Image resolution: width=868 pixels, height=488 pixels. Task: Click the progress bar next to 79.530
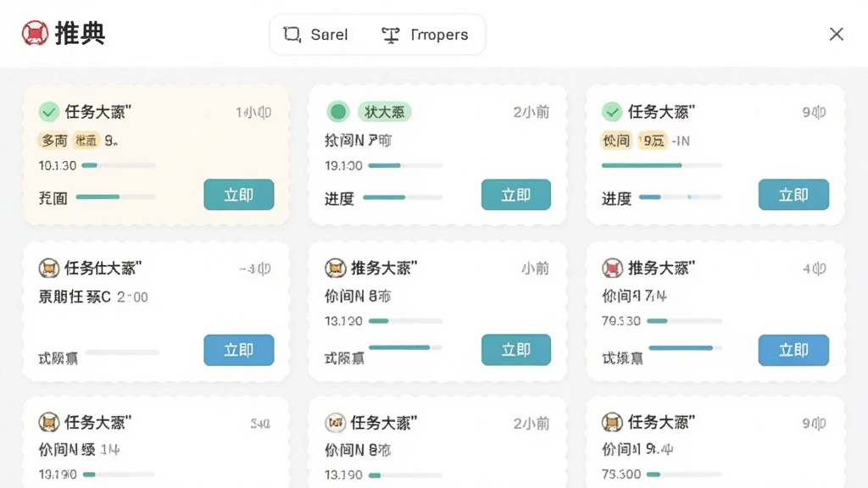point(684,320)
